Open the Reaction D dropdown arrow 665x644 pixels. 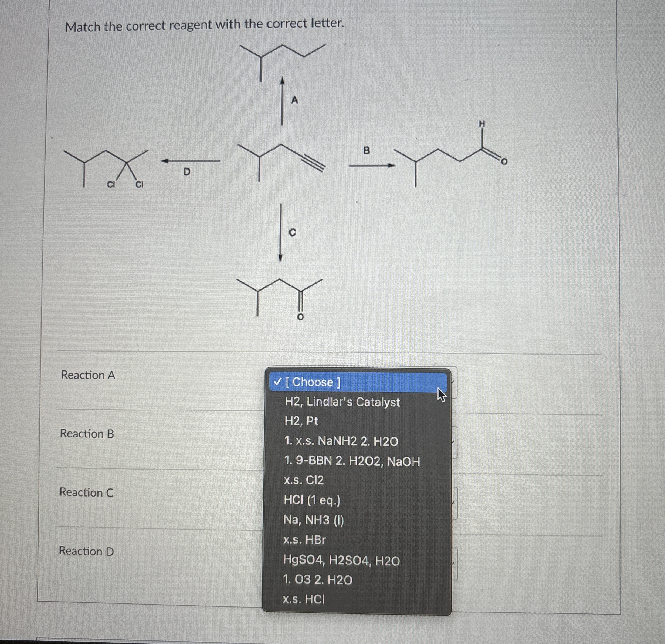click(454, 564)
